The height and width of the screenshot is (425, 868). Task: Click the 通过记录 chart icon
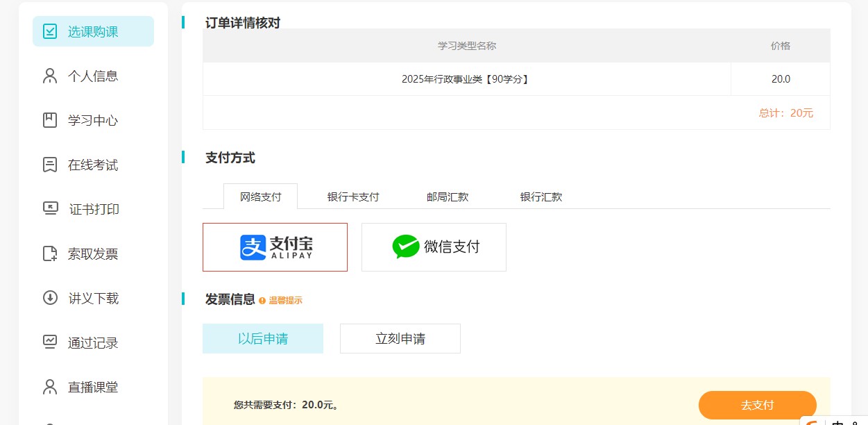tap(50, 342)
